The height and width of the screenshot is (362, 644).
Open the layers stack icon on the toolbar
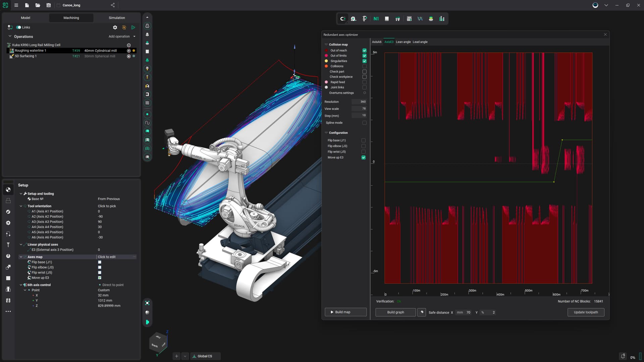click(x=431, y=19)
